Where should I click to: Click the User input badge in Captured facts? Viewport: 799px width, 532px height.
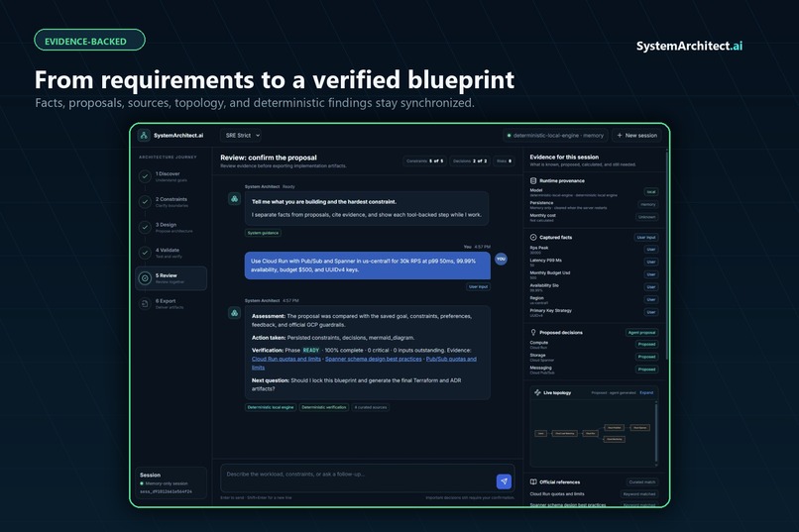[646, 237]
